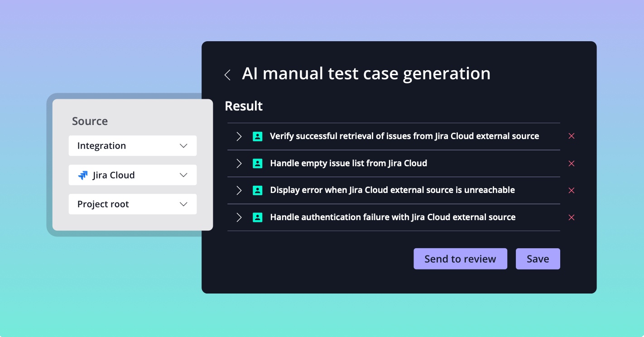Delete the 'Handle empty issue list from Jira Cloud' test case
Screen dimensions: 644x337
point(571,164)
